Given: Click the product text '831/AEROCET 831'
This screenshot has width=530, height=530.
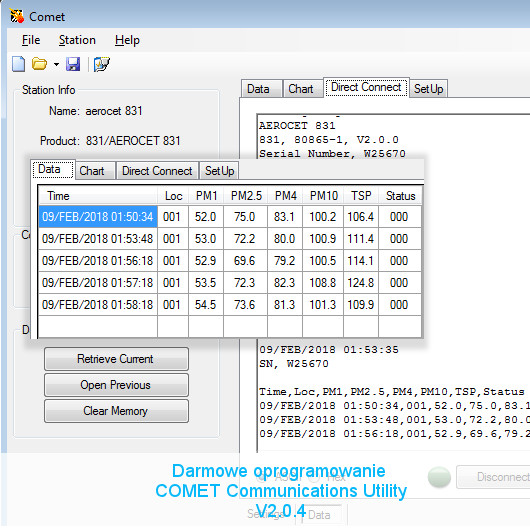Looking at the screenshot, I should pyautogui.click(x=133, y=141).
